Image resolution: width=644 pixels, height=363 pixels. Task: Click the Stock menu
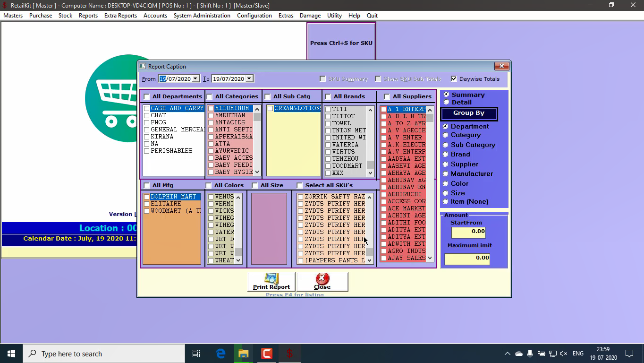[x=66, y=16]
